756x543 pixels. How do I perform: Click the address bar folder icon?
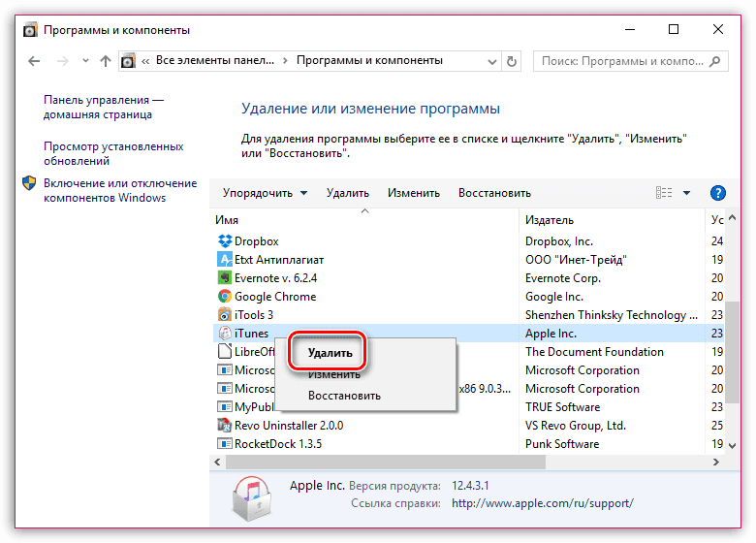click(128, 61)
